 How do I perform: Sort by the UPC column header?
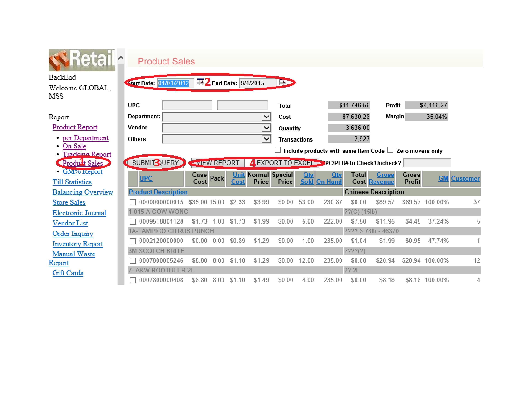pyautogui.click(x=146, y=178)
